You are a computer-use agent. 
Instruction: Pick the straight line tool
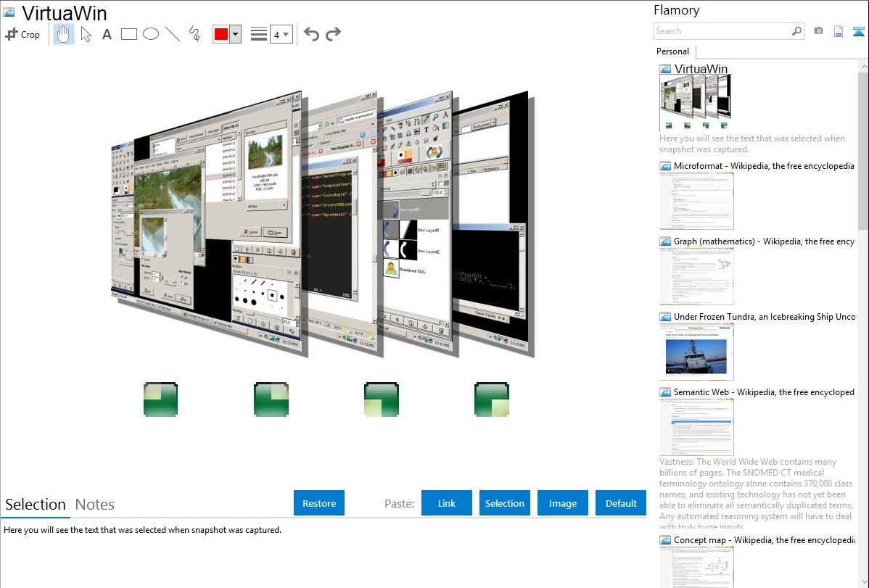click(173, 34)
